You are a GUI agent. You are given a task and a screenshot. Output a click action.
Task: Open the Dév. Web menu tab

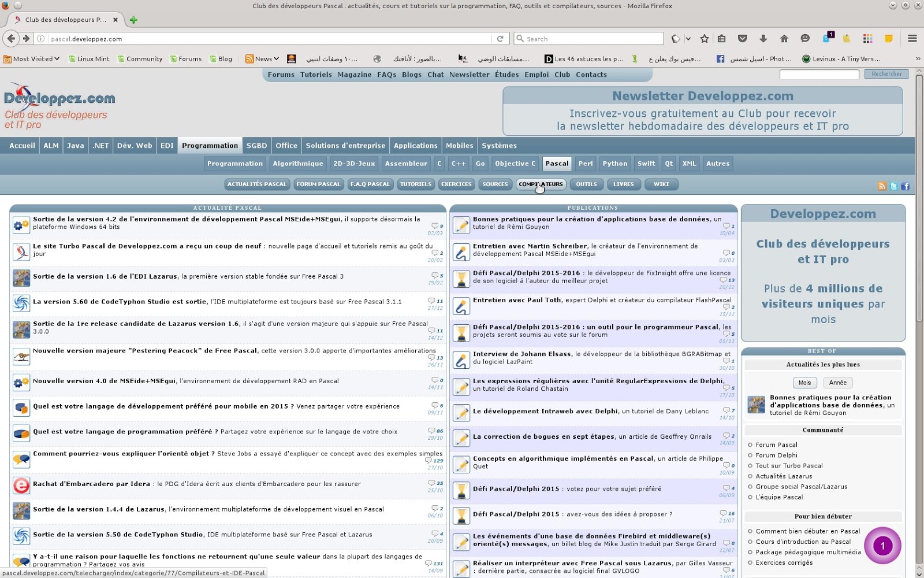[135, 146]
